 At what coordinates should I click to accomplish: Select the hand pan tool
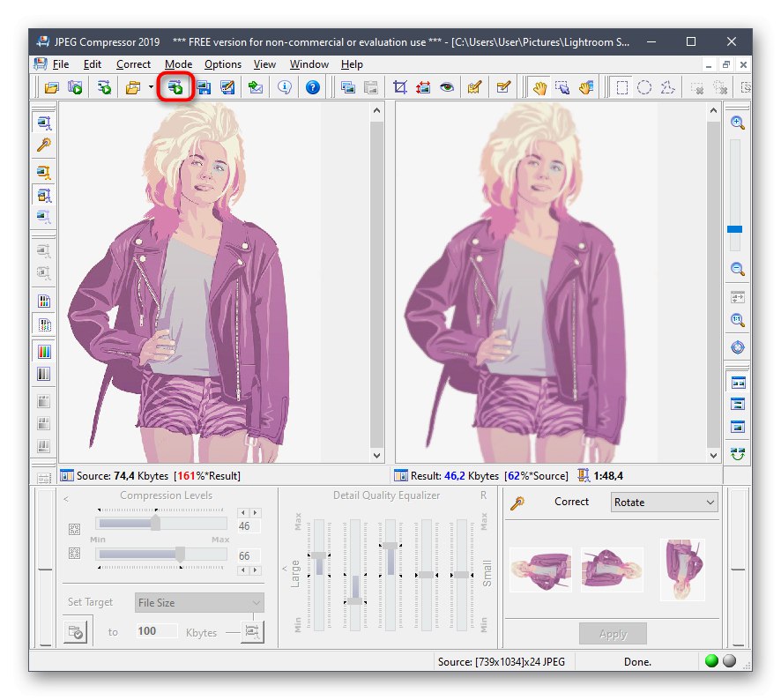tap(538, 87)
